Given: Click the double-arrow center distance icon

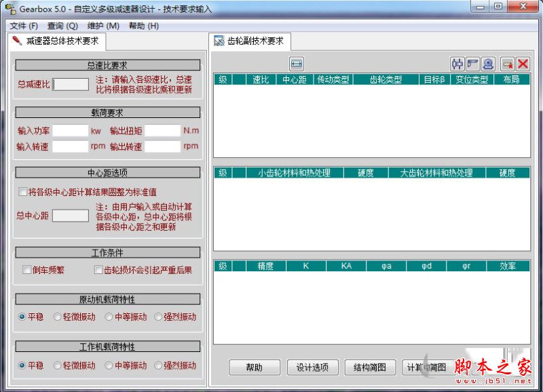Looking at the screenshot, I should point(297,64).
